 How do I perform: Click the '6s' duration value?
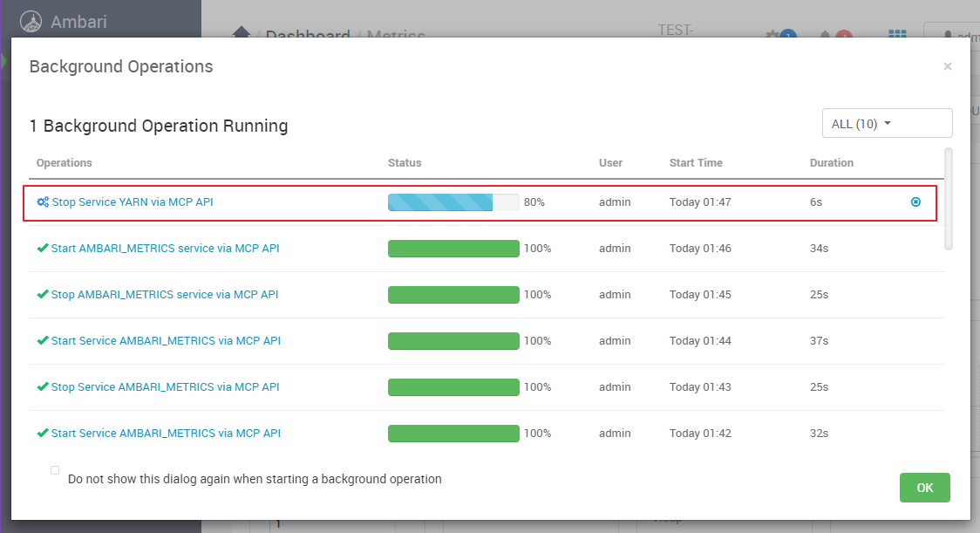pyautogui.click(x=815, y=202)
